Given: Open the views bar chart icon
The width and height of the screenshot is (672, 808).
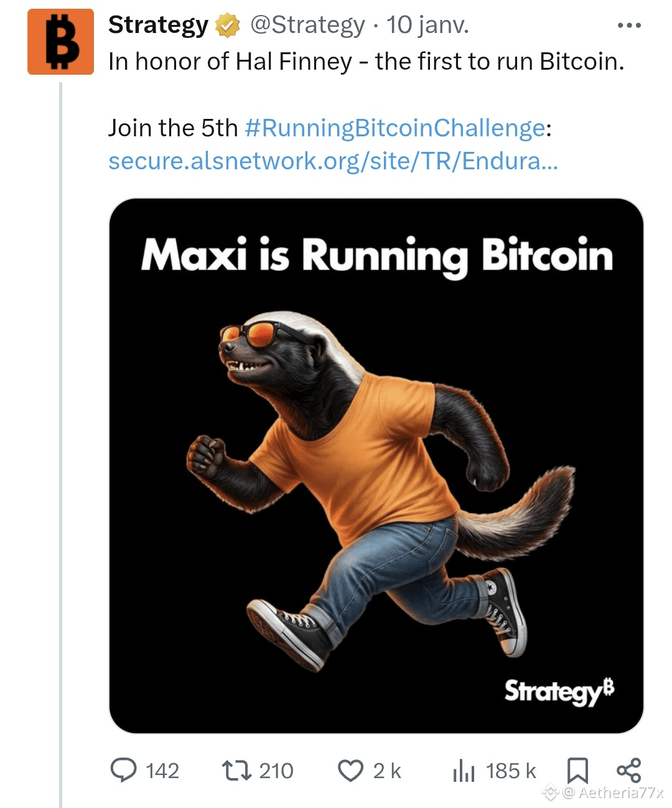Looking at the screenshot, I should coord(464,771).
